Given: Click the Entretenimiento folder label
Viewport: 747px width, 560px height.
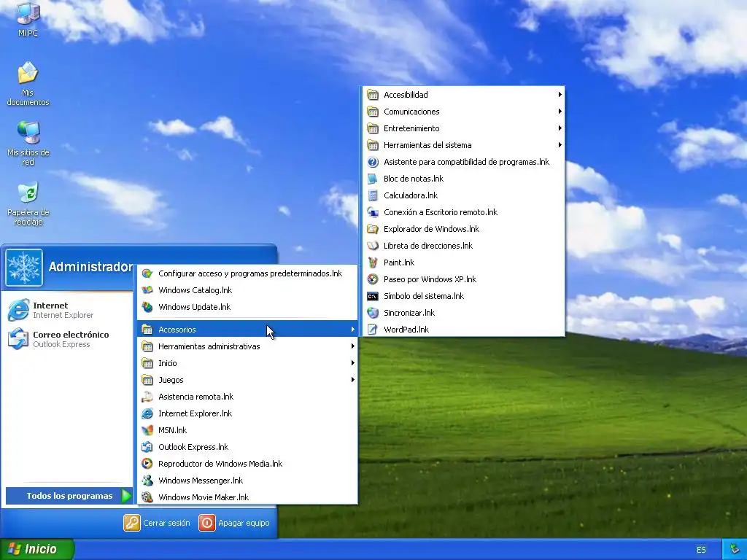Looking at the screenshot, I should (411, 128).
